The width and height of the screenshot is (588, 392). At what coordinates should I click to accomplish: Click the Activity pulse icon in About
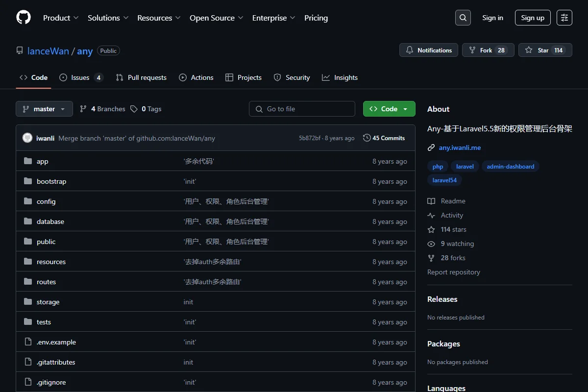click(x=431, y=215)
